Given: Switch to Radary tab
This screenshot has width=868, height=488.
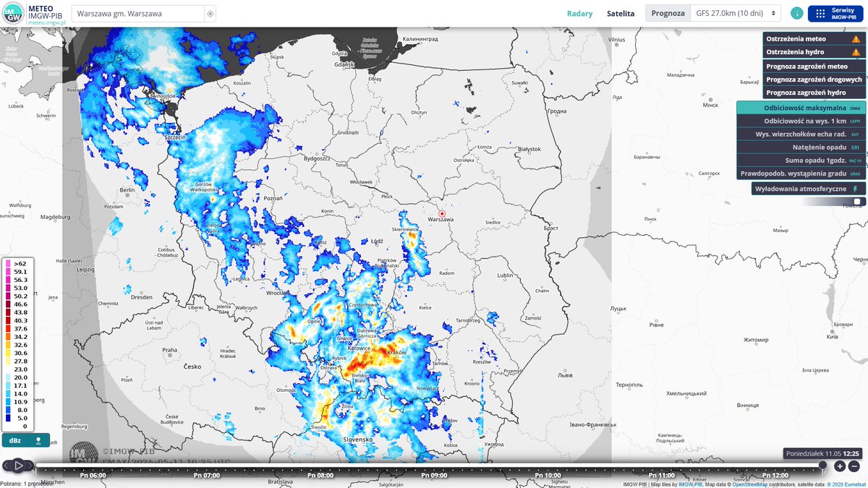Looking at the screenshot, I should [579, 13].
